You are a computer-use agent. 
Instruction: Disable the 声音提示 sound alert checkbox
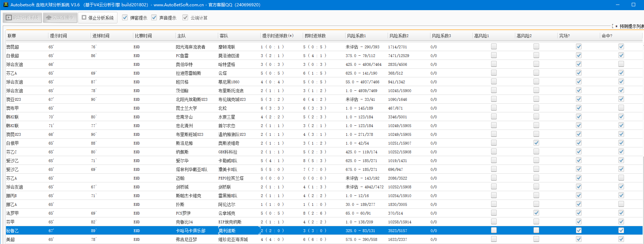click(154, 18)
